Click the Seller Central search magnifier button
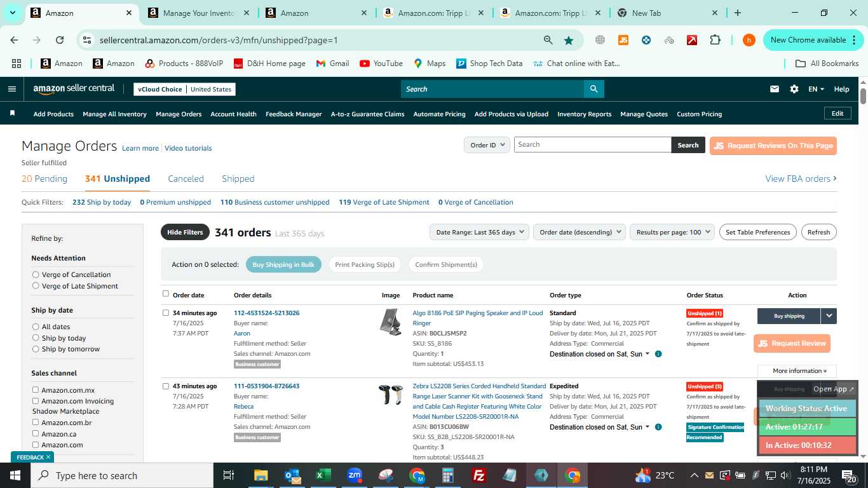 pyautogui.click(x=593, y=89)
